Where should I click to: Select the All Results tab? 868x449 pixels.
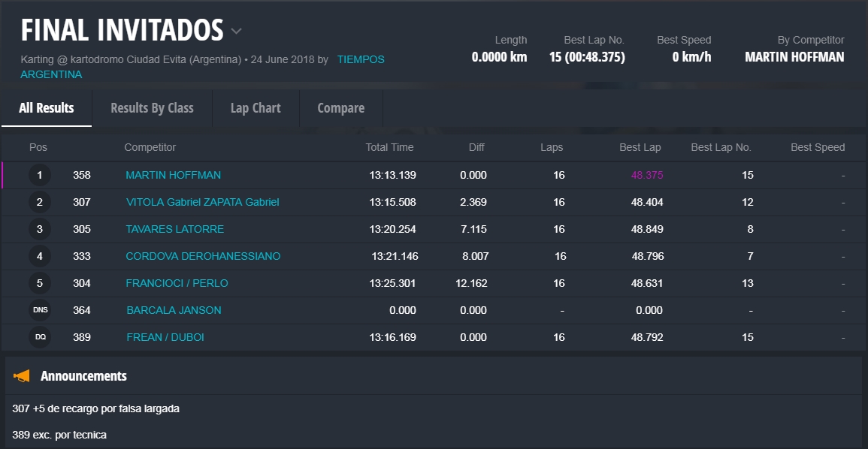pyautogui.click(x=47, y=108)
